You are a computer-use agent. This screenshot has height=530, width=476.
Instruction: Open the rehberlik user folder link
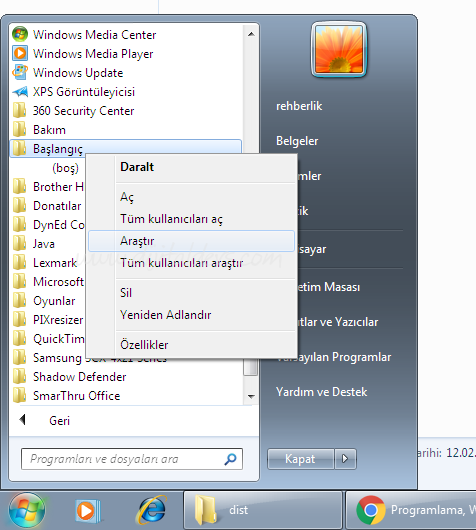pyautogui.click(x=299, y=106)
